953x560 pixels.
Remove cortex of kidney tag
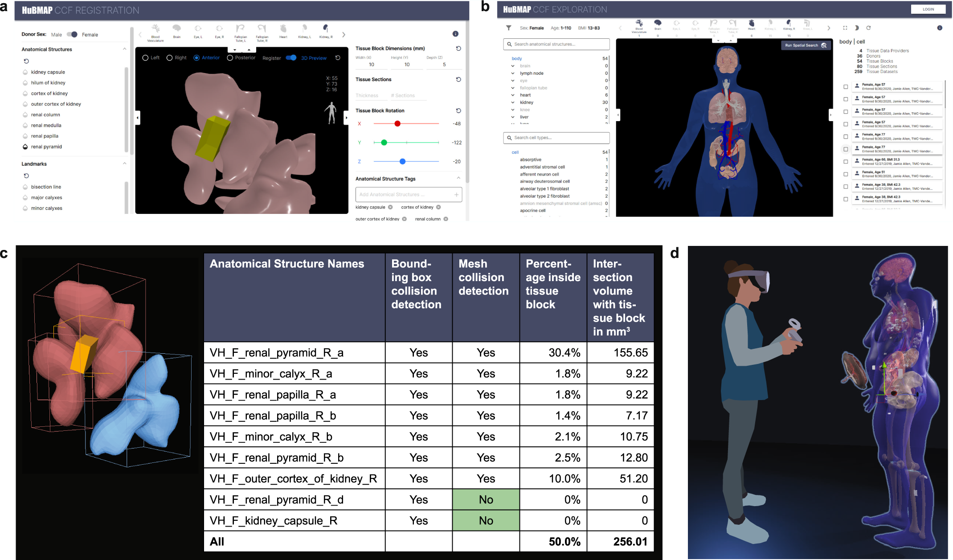tap(438, 207)
